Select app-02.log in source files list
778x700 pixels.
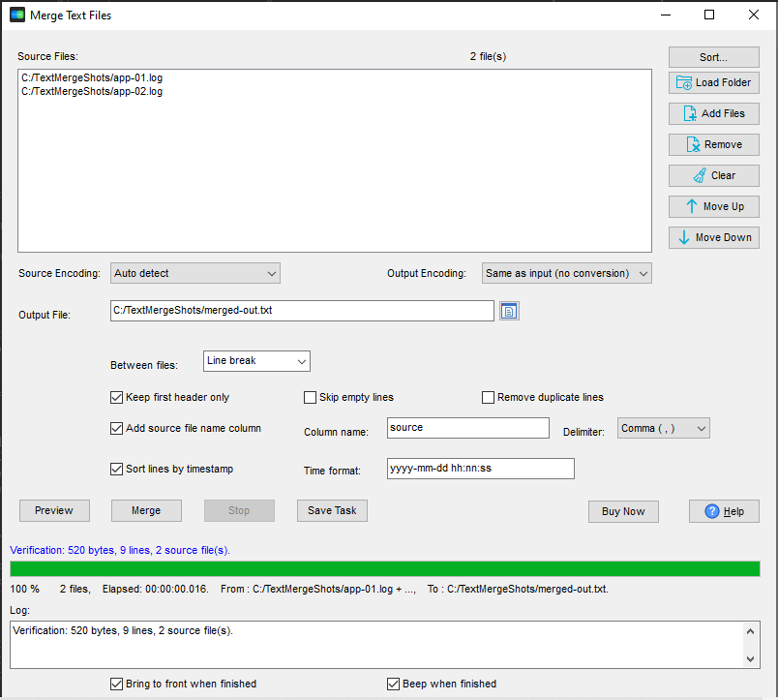click(x=92, y=91)
